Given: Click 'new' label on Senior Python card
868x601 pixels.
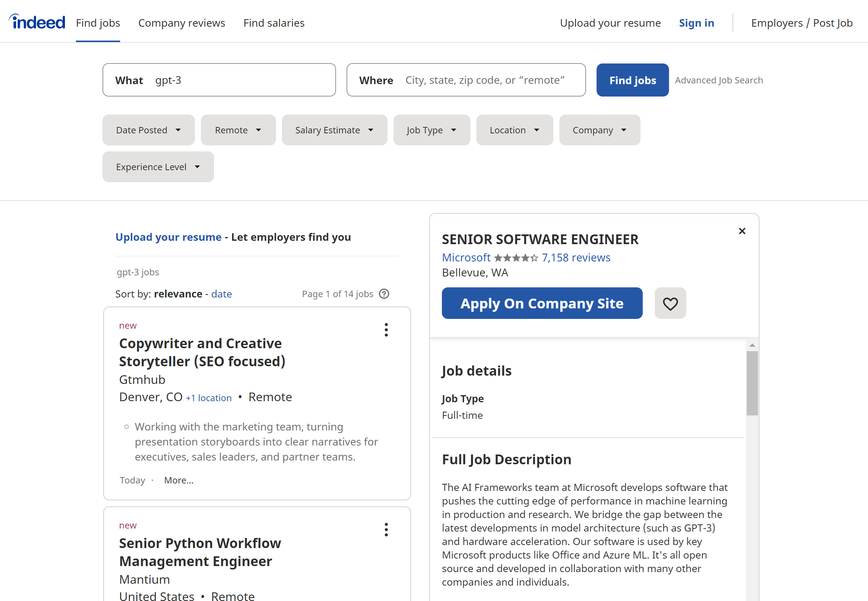Looking at the screenshot, I should [x=128, y=525].
